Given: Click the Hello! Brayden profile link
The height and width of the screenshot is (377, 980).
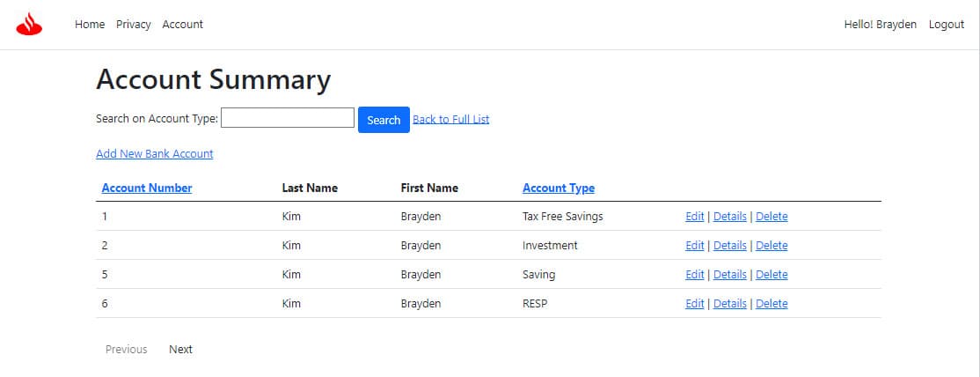Looking at the screenshot, I should point(880,25).
